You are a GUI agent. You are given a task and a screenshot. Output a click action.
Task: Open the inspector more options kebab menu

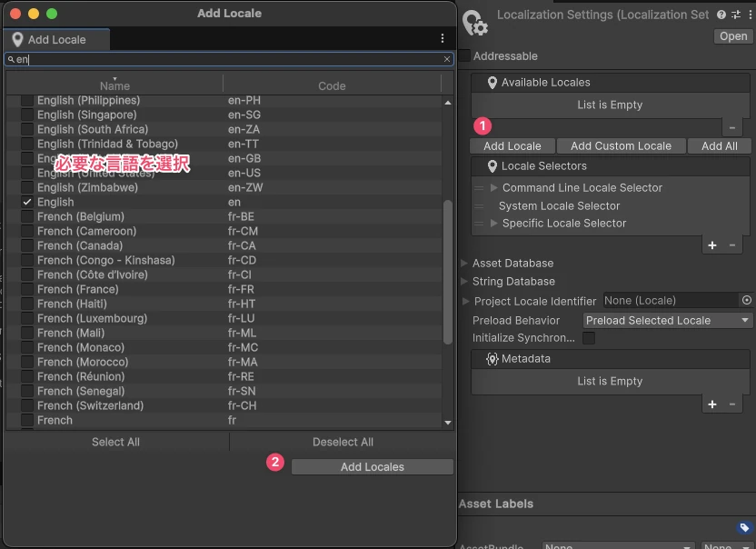pos(751,15)
